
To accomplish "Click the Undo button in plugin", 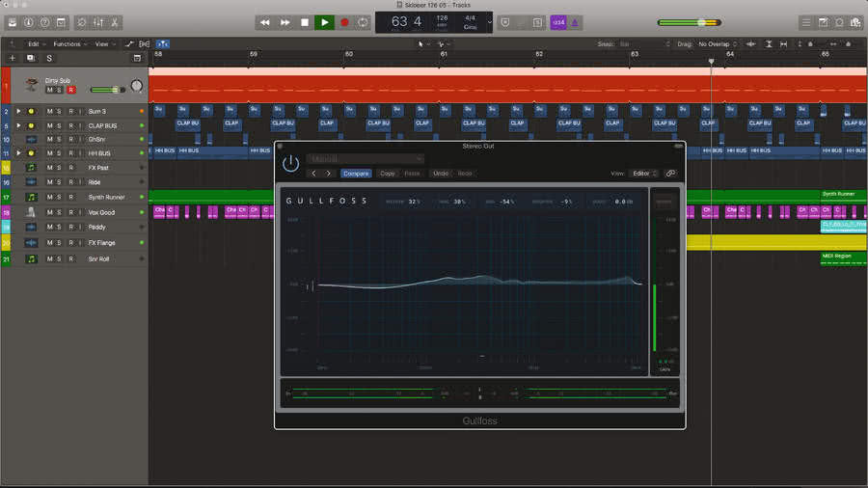I will click(x=441, y=174).
